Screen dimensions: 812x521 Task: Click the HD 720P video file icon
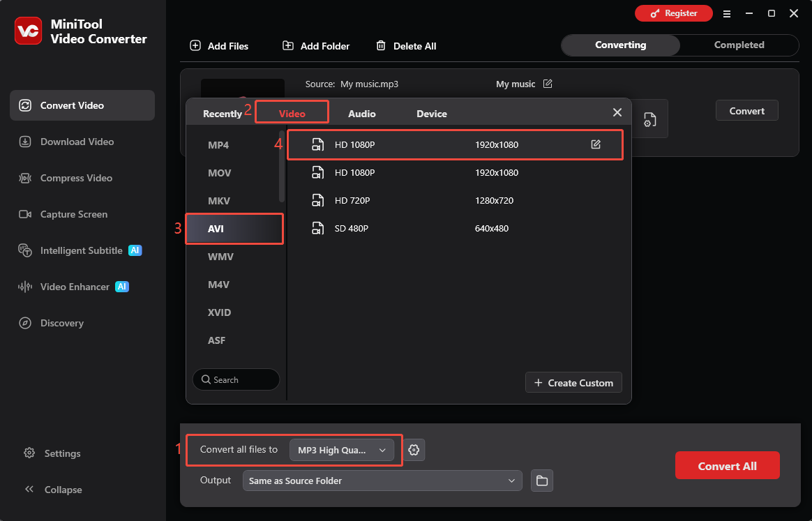coord(317,200)
